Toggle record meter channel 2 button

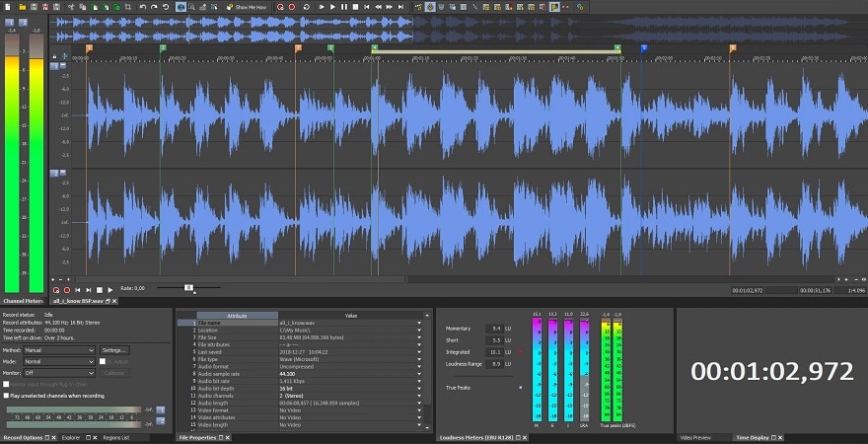(x=161, y=421)
